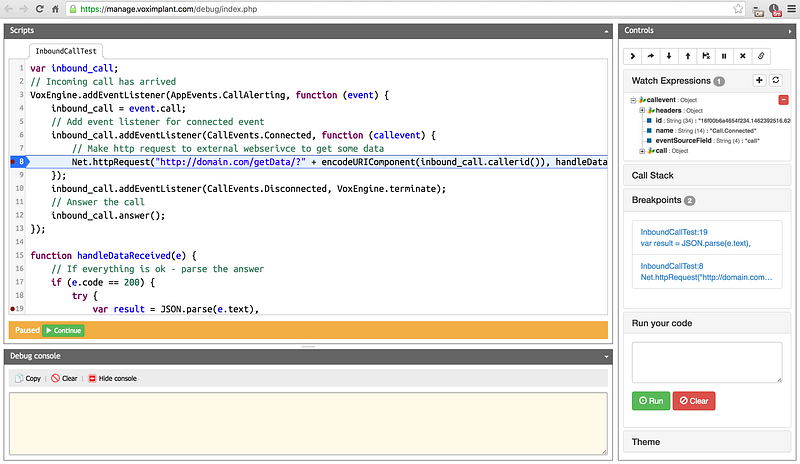
Task: Continue the paused script
Action: [x=64, y=331]
